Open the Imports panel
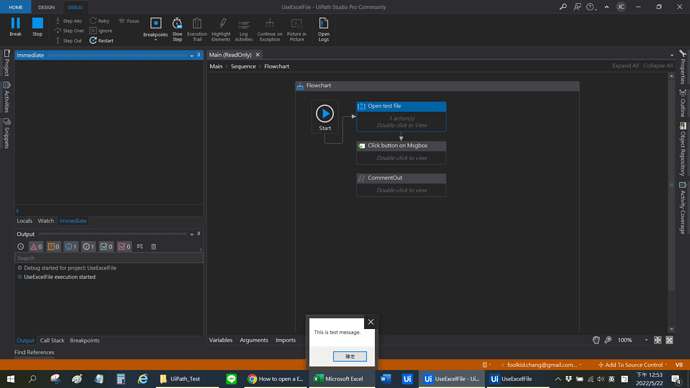This screenshot has width=690, height=388. tap(286, 340)
